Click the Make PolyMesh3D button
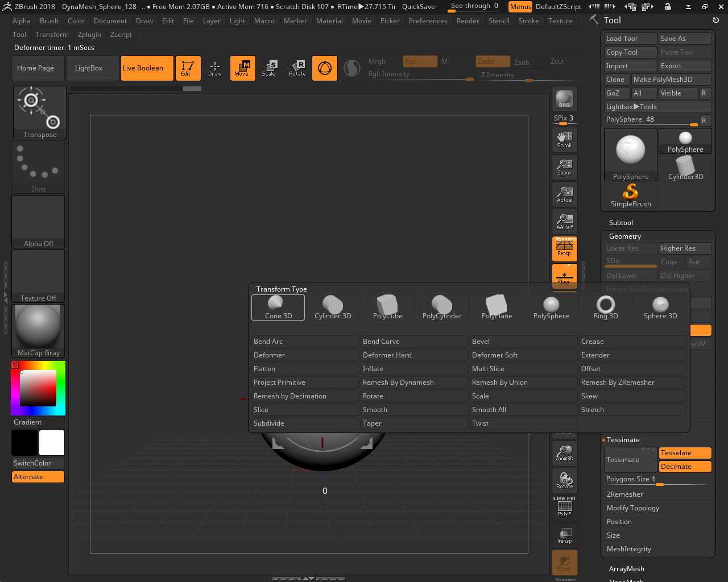Viewport: 728px width, 582px height. click(663, 80)
